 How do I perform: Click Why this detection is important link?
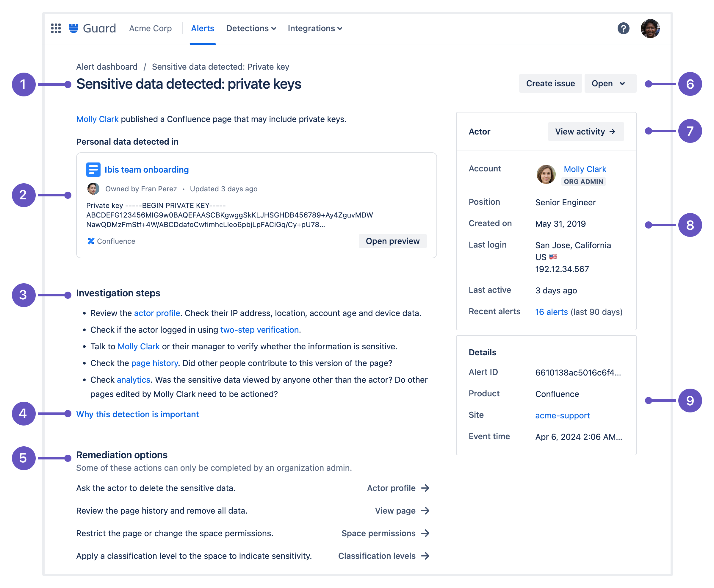(x=137, y=414)
